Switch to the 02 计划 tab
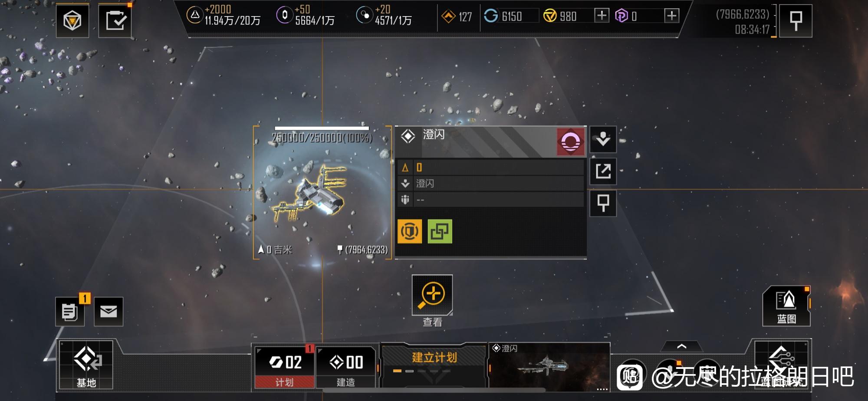 (x=284, y=367)
